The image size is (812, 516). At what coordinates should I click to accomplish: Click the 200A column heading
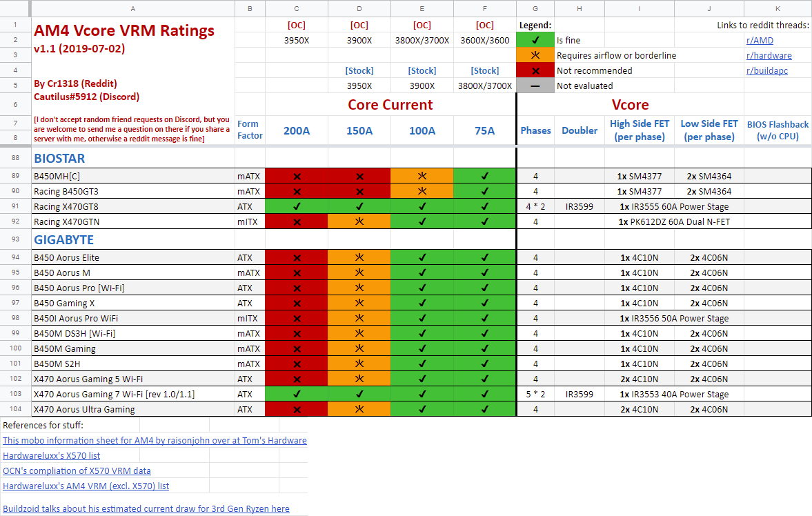[297, 130]
